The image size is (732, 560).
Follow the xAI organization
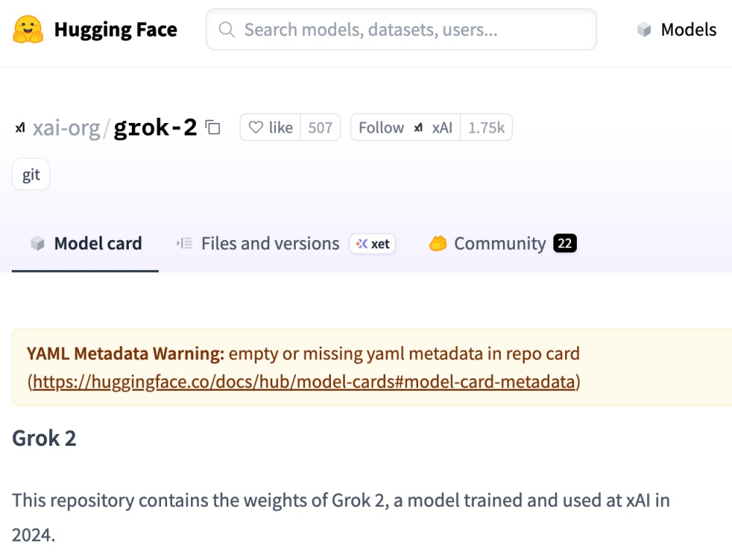coord(381,128)
